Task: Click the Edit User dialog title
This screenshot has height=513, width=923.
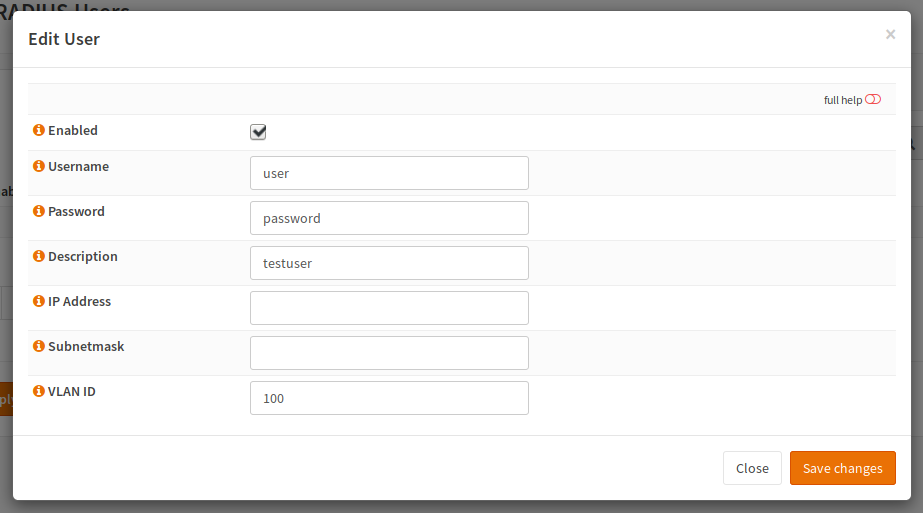Action: 64,39
